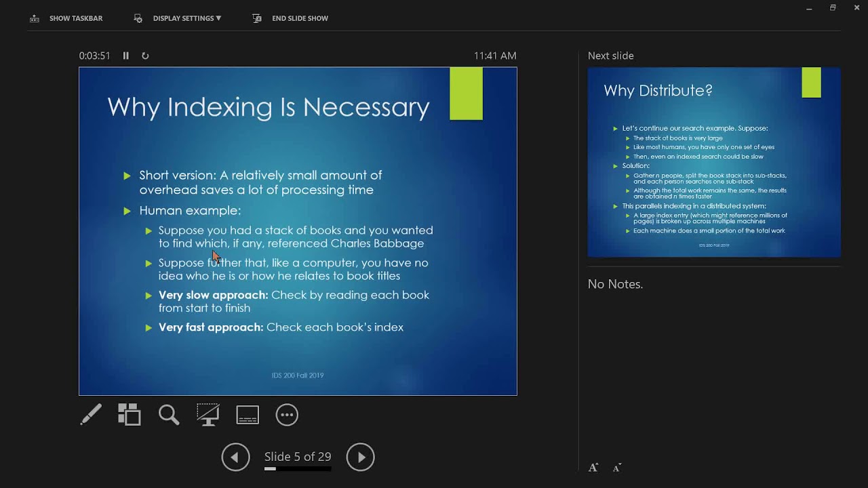Click the 11:41 AM clock text
Screen dimensions: 868x488
[495, 56]
